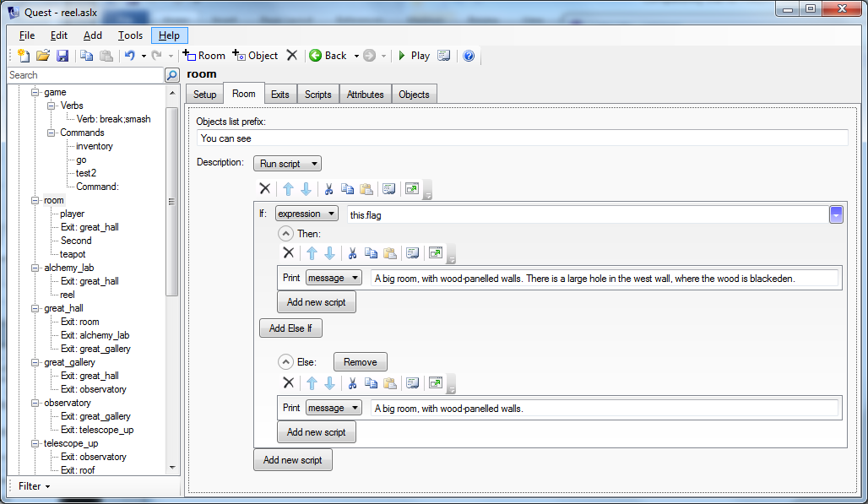Click the Undo arrow in the main toolbar
This screenshot has width=868, height=504.
coord(129,56)
